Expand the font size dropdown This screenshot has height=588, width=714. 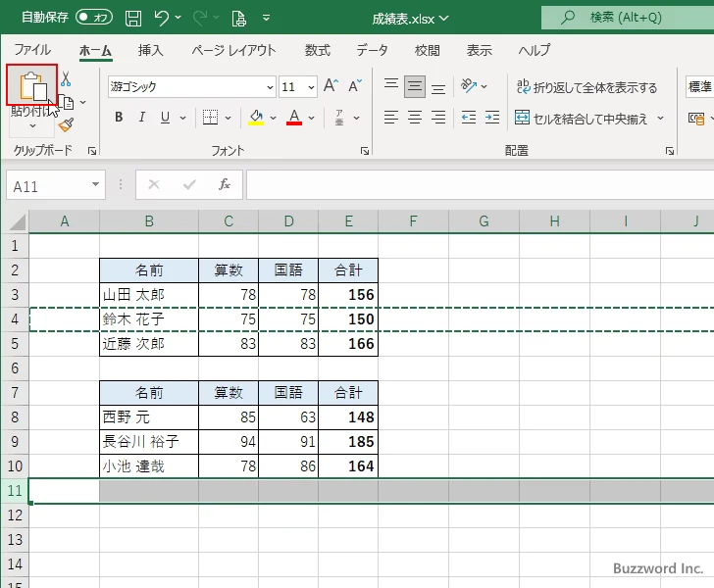(312, 87)
